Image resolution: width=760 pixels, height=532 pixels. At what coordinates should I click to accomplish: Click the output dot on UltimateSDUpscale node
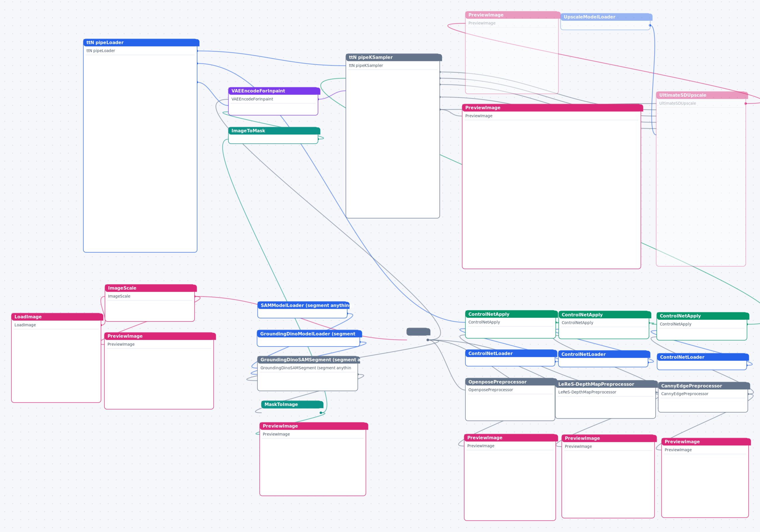[x=745, y=103]
